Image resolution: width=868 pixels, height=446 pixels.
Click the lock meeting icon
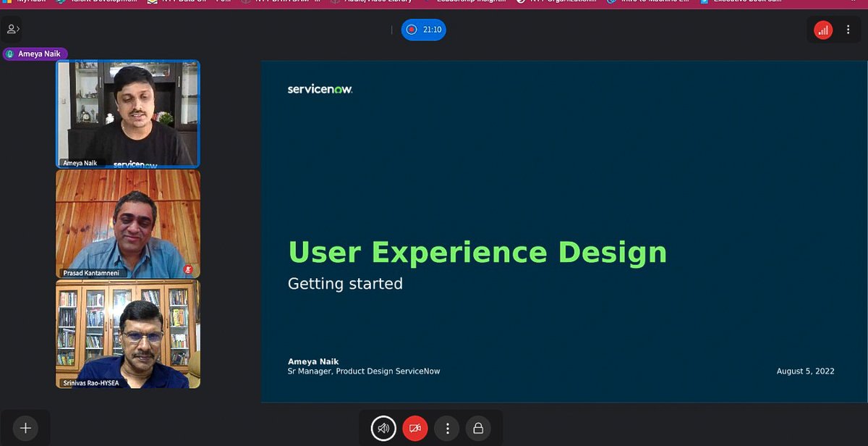478,428
